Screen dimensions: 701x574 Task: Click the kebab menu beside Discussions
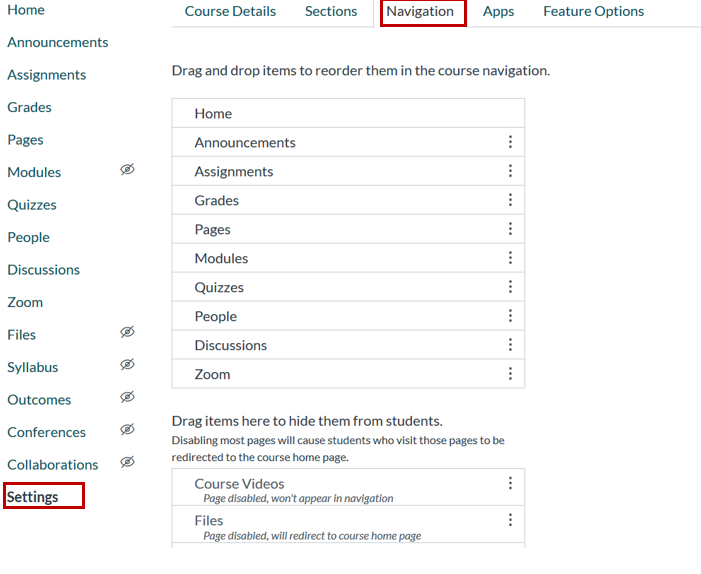510,345
